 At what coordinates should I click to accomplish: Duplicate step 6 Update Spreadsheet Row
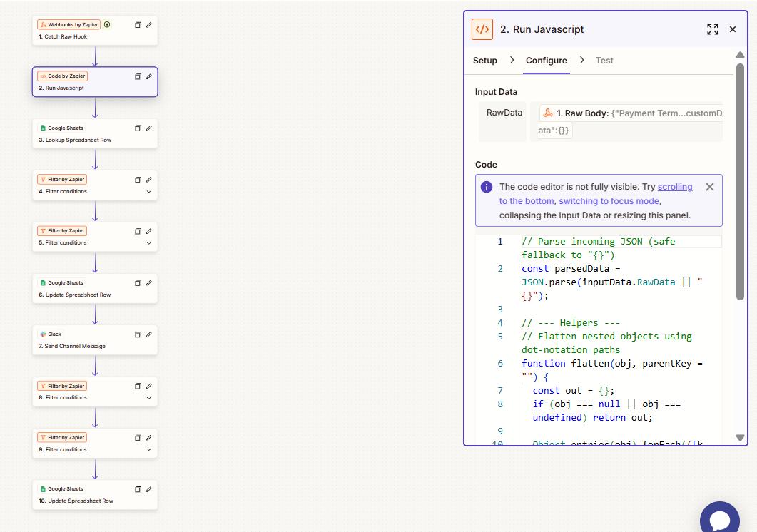click(138, 283)
